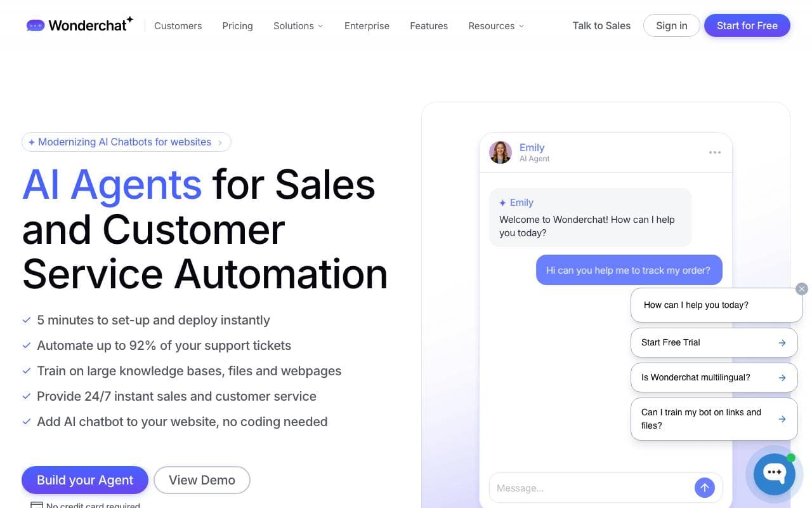Click 'Hi can you help me to track my order?' message
The height and width of the screenshot is (508, 812).
(629, 270)
